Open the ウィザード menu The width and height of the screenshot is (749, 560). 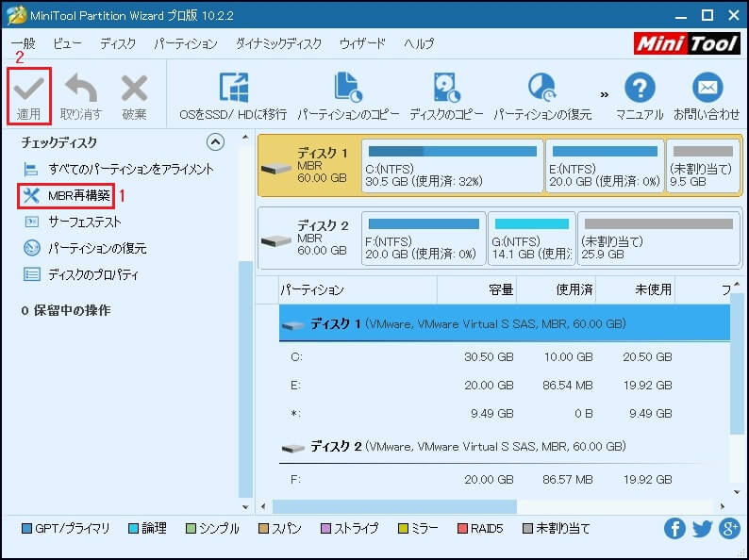(362, 44)
